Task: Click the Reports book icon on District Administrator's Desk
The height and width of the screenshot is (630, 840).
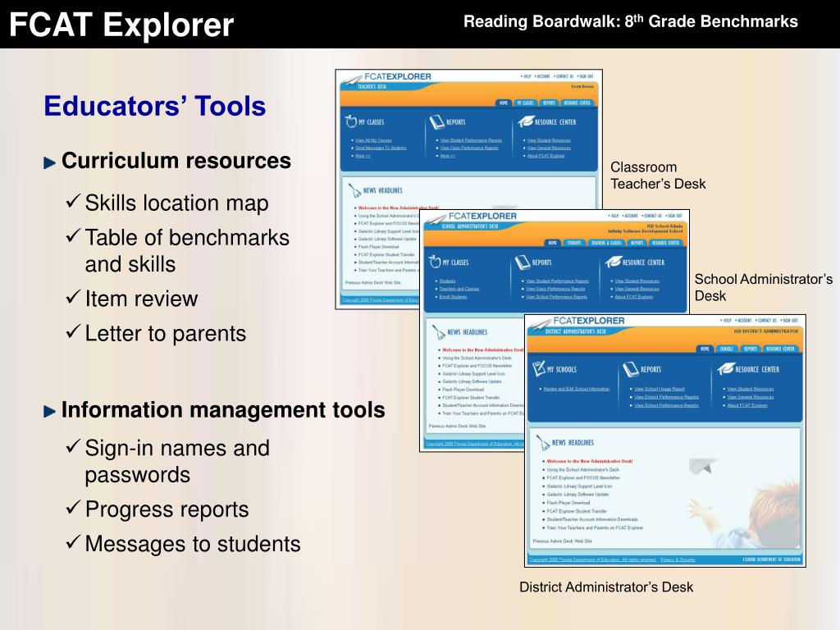Action: pos(631,369)
